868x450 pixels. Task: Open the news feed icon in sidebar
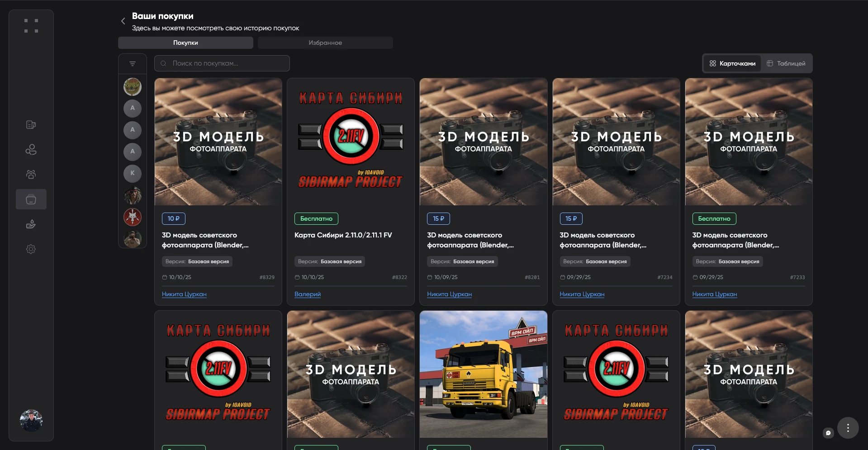[x=31, y=125]
